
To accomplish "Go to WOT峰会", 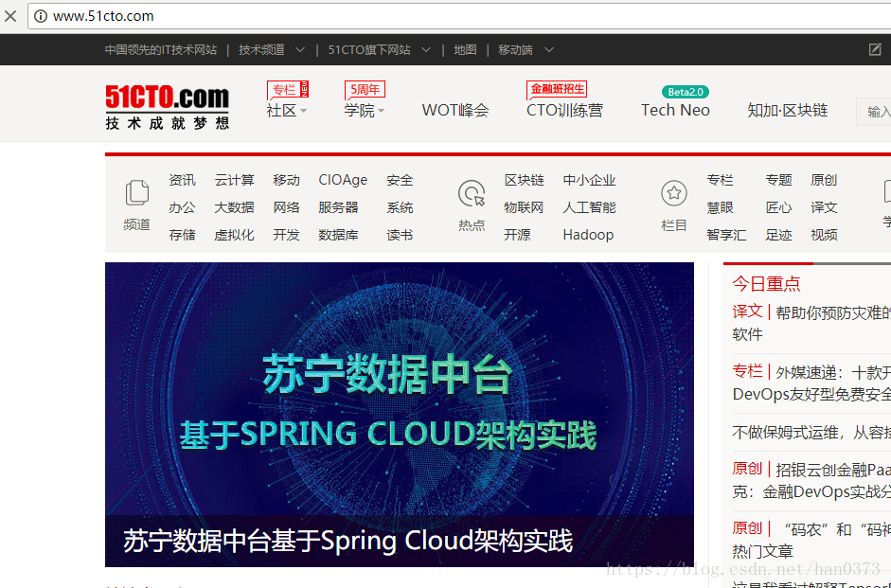I will coord(455,110).
